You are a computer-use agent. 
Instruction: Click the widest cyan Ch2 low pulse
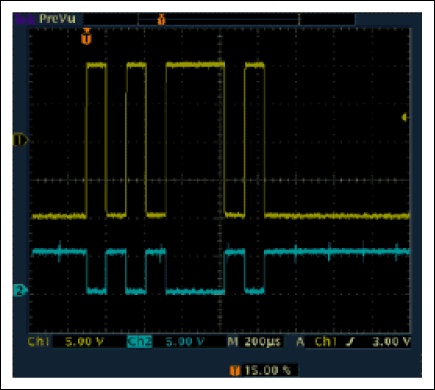(x=195, y=291)
